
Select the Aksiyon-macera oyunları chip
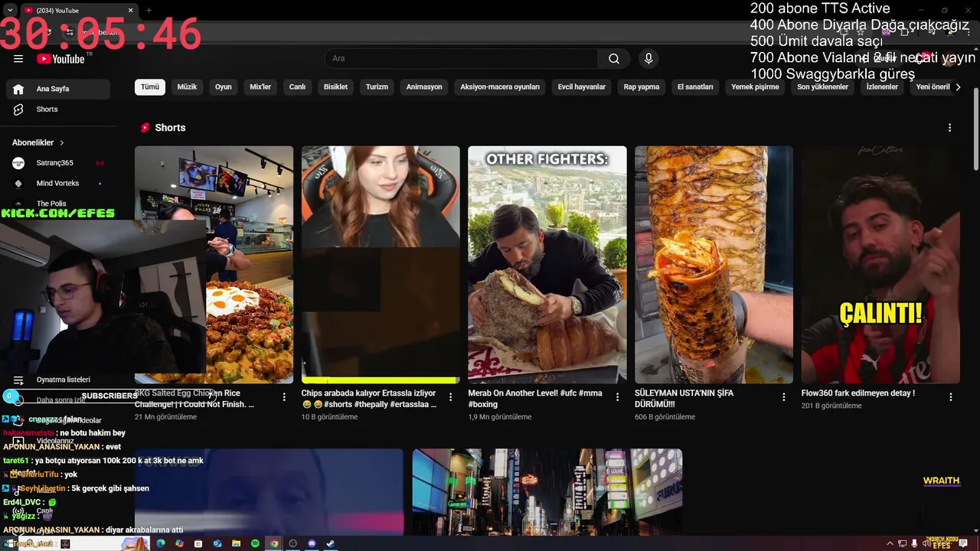tap(500, 87)
